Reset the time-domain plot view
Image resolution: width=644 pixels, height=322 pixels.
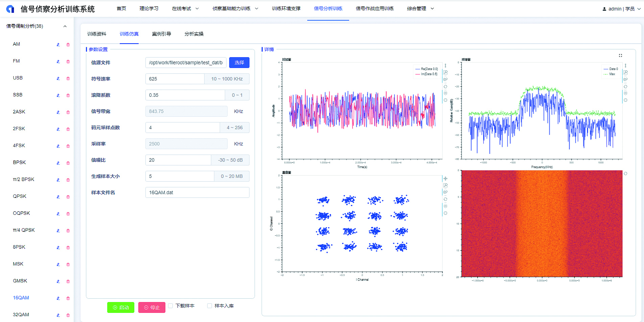[445, 87]
